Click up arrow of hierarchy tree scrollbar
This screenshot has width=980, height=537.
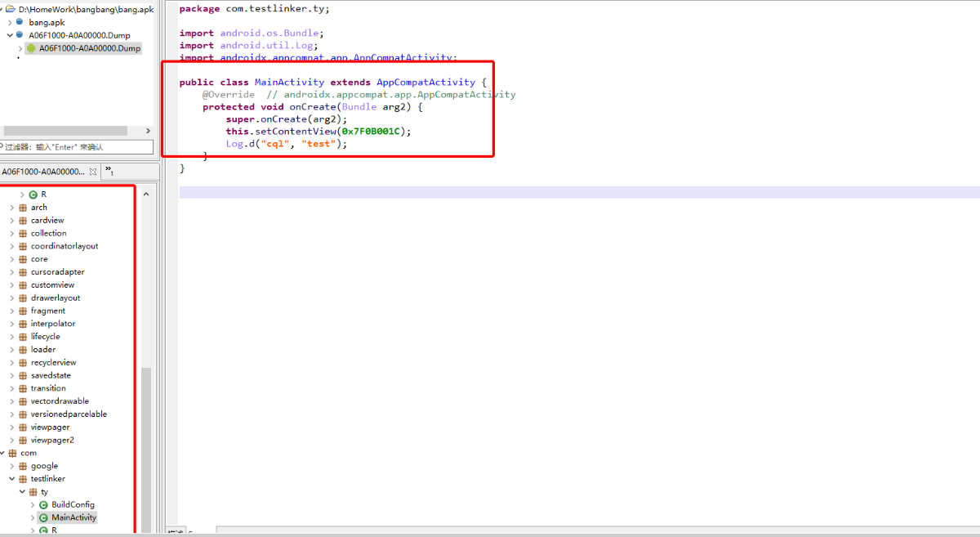[146, 195]
